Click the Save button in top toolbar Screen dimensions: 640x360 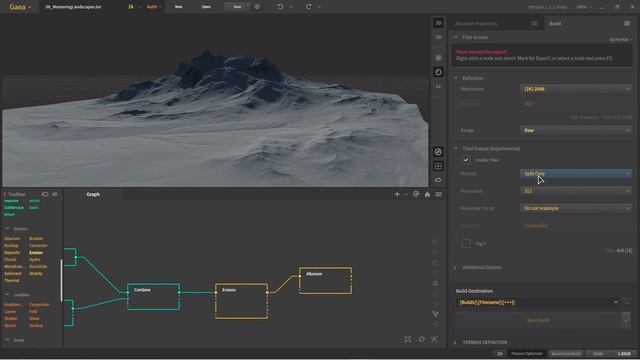click(237, 7)
